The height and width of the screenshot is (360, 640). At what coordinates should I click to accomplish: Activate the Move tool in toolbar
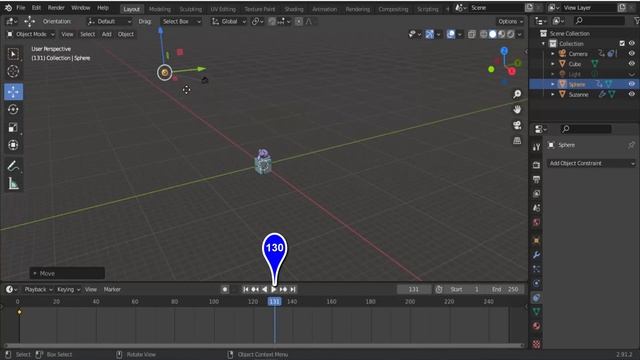pyautogui.click(x=13, y=92)
